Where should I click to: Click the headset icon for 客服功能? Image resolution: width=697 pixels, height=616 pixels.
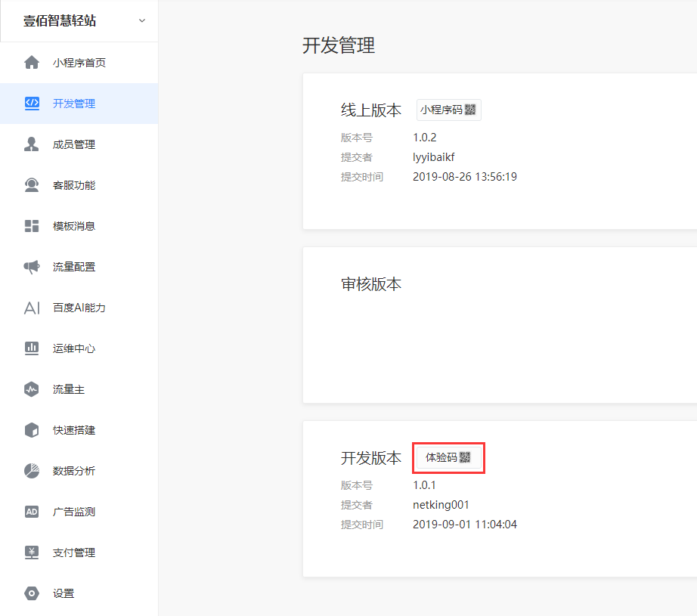click(x=32, y=185)
